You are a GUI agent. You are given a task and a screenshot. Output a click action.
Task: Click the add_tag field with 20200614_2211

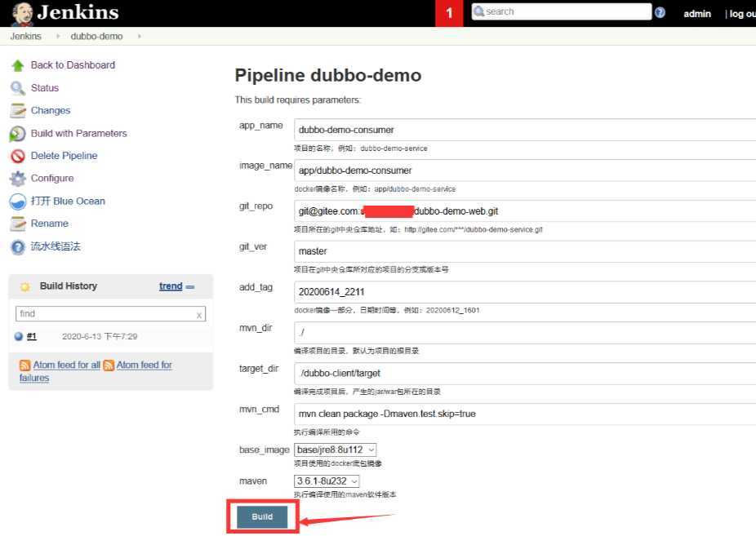coord(525,292)
